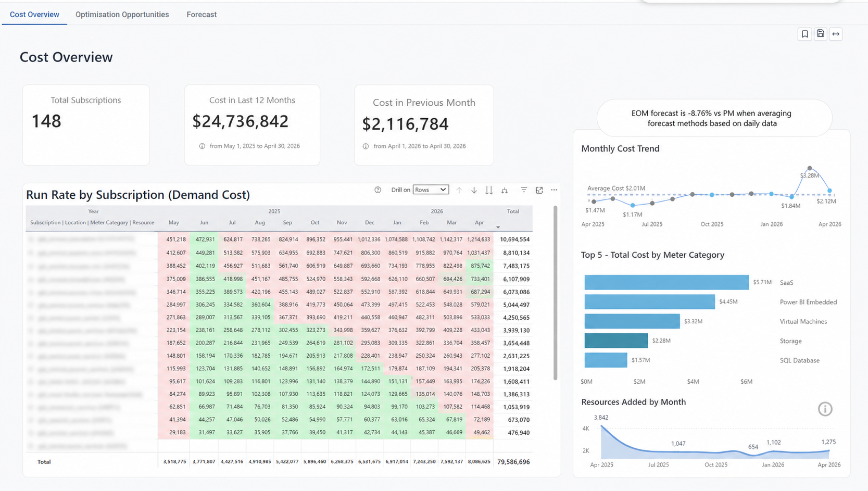Click the grand total 79,586,696
The image size is (868, 491).
pyautogui.click(x=513, y=462)
